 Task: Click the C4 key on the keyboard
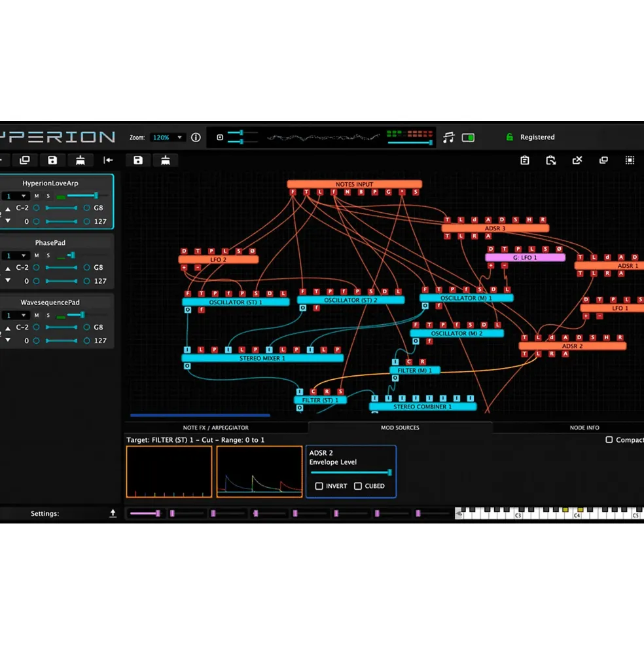[x=577, y=514]
